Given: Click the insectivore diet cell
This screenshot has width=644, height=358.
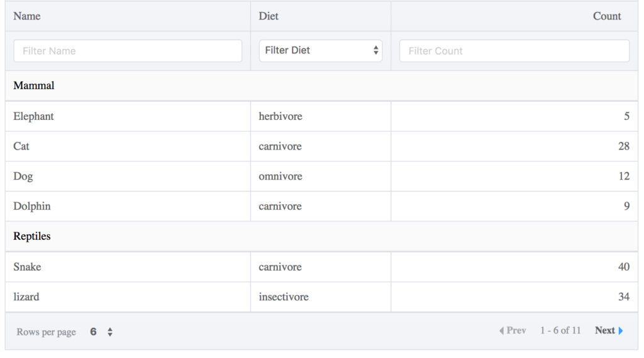Looking at the screenshot, I should tap(284, 296).
